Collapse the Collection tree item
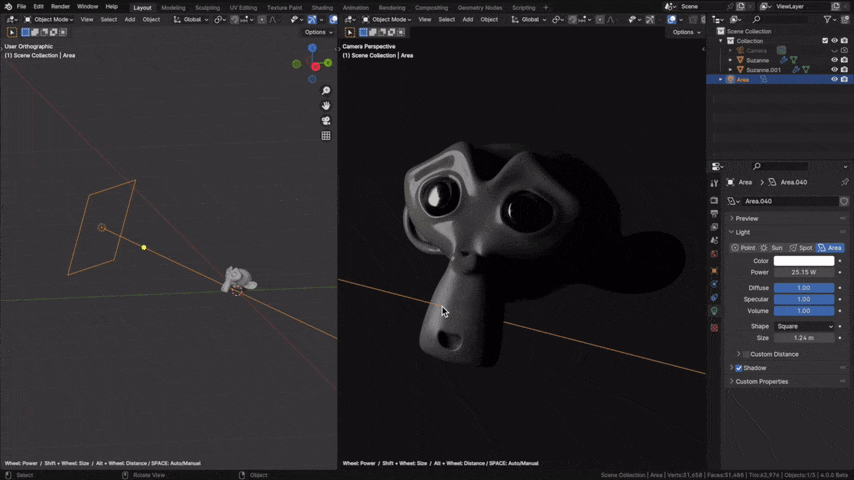 click(x=721, y=41)
